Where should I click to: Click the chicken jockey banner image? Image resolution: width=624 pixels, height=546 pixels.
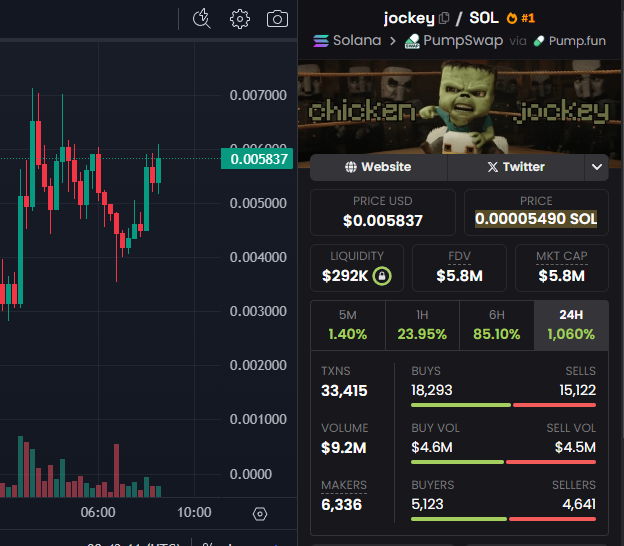(459, 107)
